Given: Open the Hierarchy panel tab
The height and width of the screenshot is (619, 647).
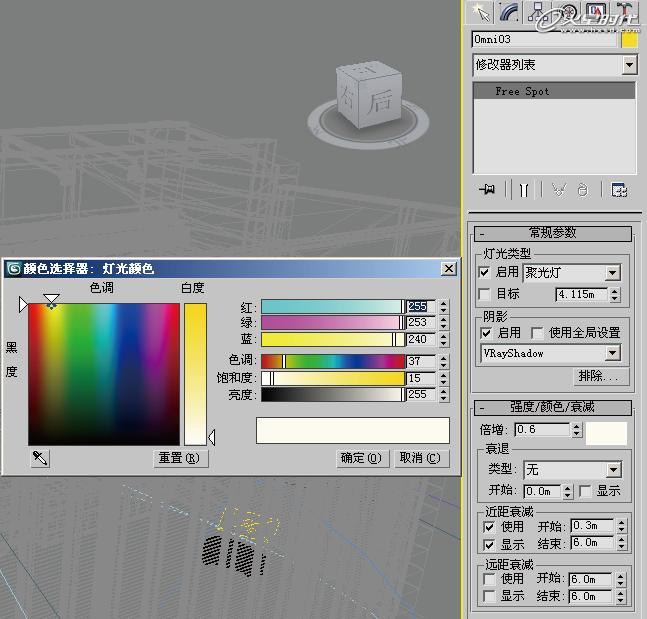Looking at the screenshot, I should 539,11.
